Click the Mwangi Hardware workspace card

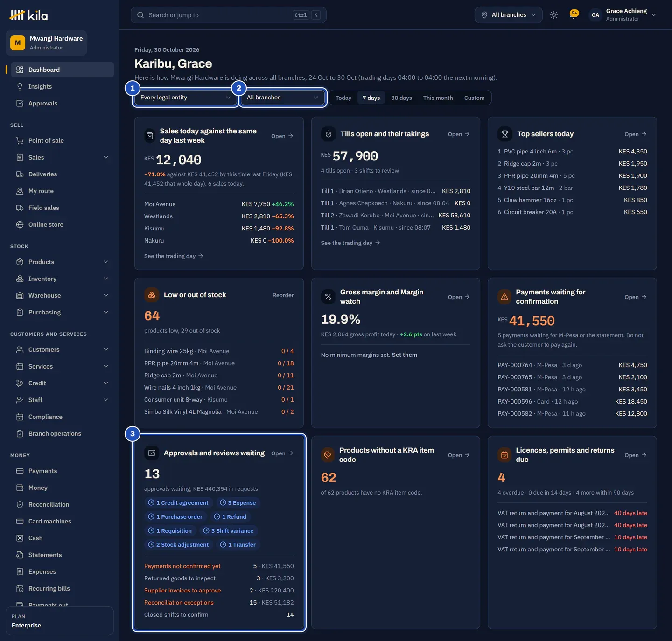click(47, 43)
